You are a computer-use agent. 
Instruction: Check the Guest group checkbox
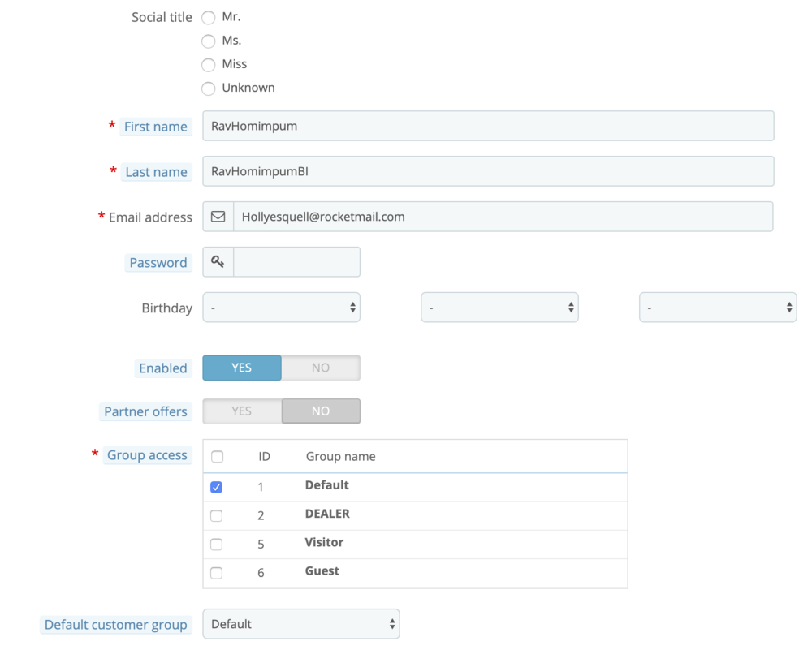tap(217, 572)
